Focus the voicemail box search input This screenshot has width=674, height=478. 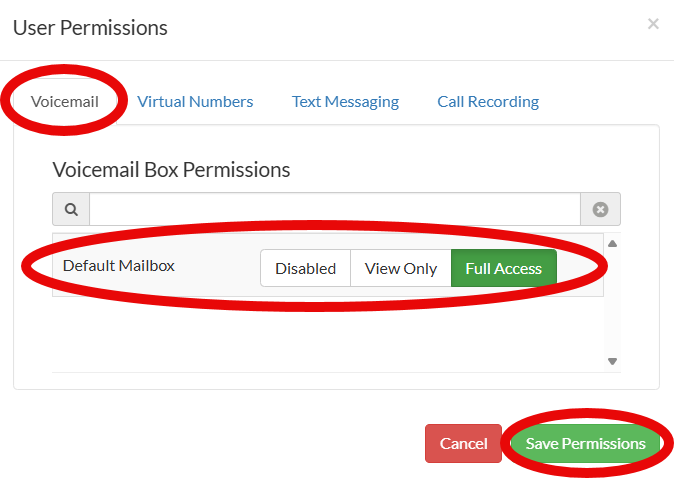[335, 209]
